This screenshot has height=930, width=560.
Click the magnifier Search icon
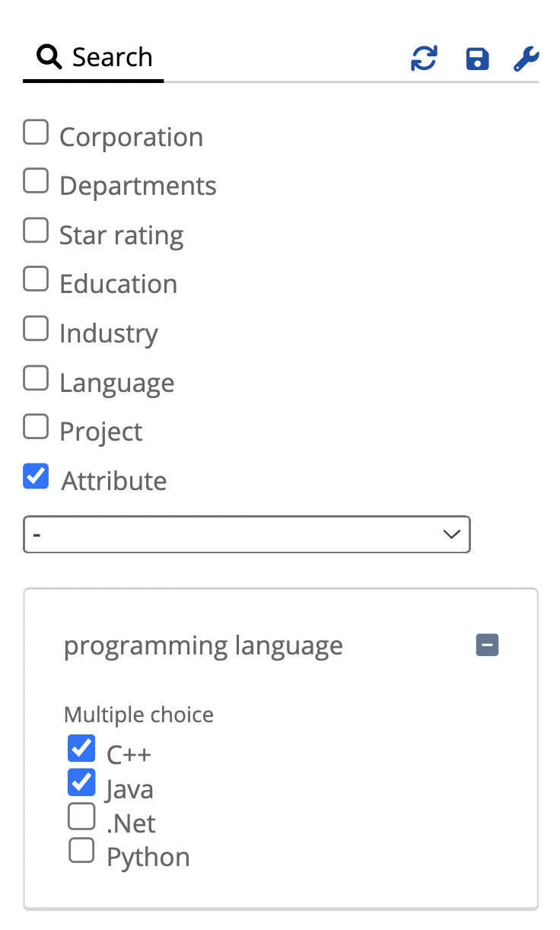tap(49, 56)
